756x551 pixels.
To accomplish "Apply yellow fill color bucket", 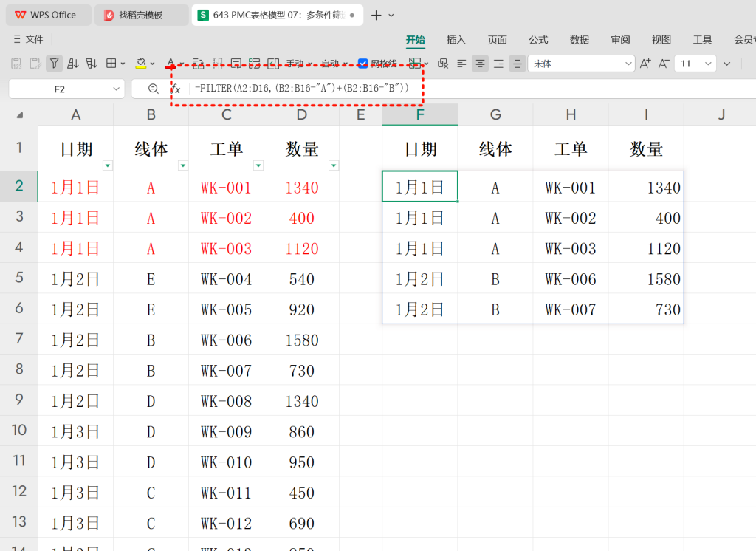I will click(x=141, y=64).
